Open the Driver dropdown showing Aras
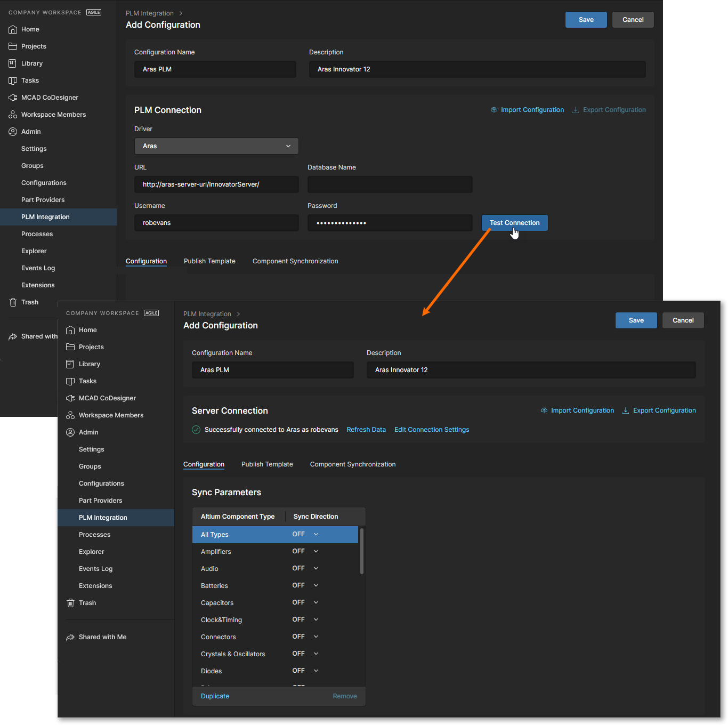This screenshot has height=725, width=728. tap(216, 146)
